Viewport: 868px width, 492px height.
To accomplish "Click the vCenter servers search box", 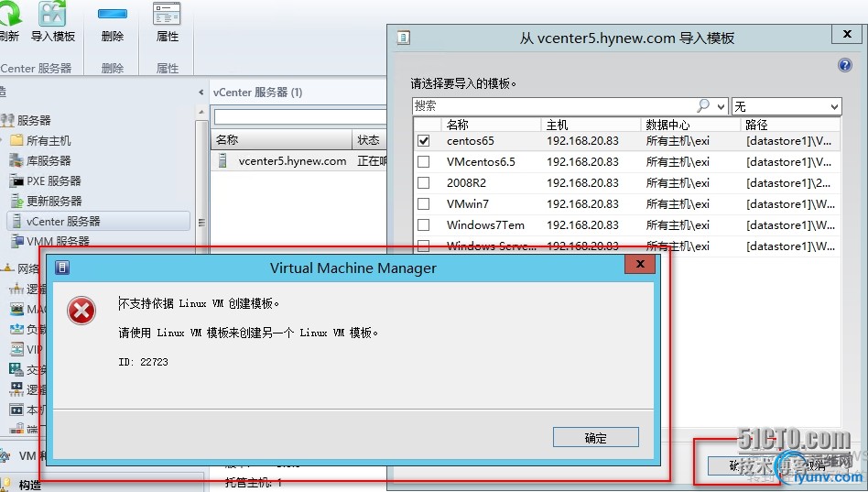I will (x=299, y=117).
